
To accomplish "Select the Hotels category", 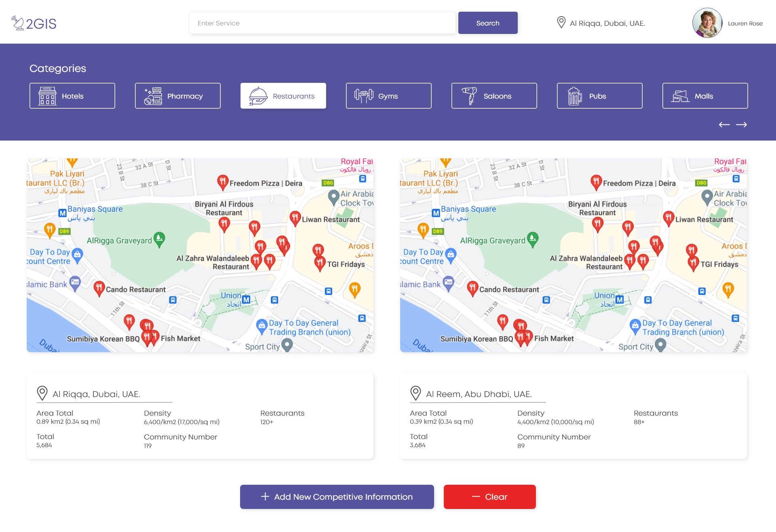I will (x=72, y=96).
